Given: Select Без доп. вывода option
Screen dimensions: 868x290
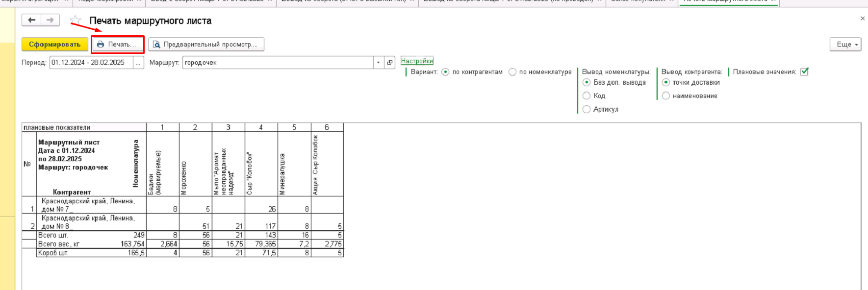Looking at the screenshot, I should tap(614, 82).
